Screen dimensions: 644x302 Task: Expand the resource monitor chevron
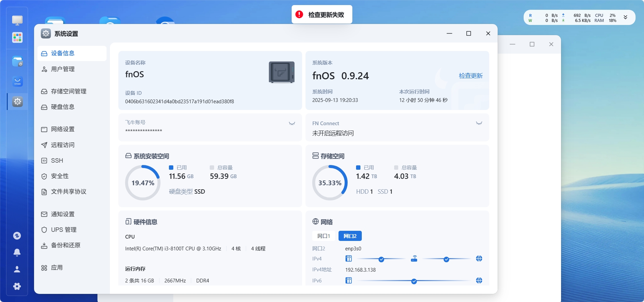tap(625, 18)
